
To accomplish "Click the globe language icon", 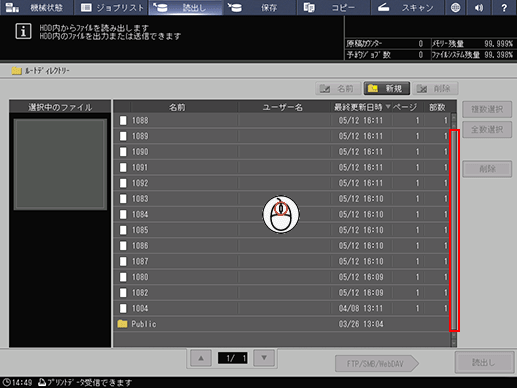I will (455, 7).
